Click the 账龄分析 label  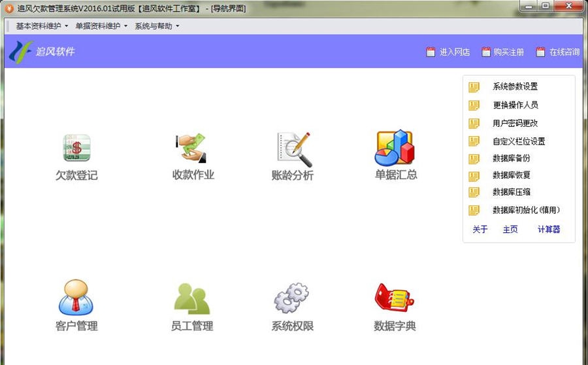(x=293, y=175)
